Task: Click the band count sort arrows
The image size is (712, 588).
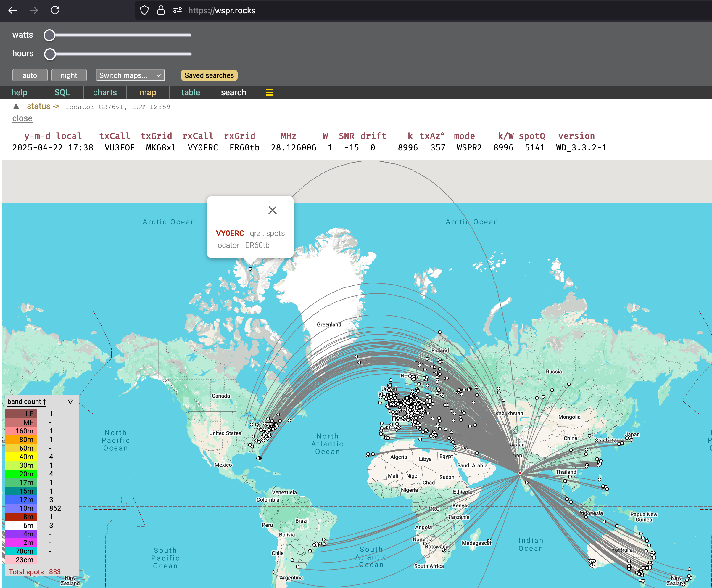Action: [x=44, y=402]
